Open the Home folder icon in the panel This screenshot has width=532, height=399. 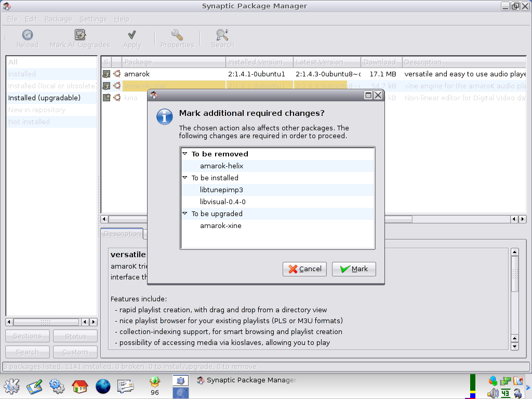pyautogui.click(x=79, y=386)
